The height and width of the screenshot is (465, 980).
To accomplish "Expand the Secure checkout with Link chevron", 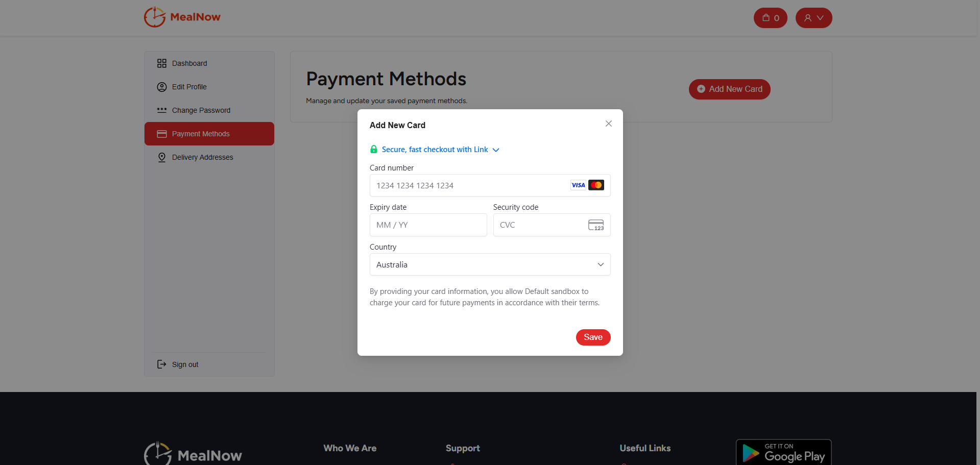I will point(496,150).
